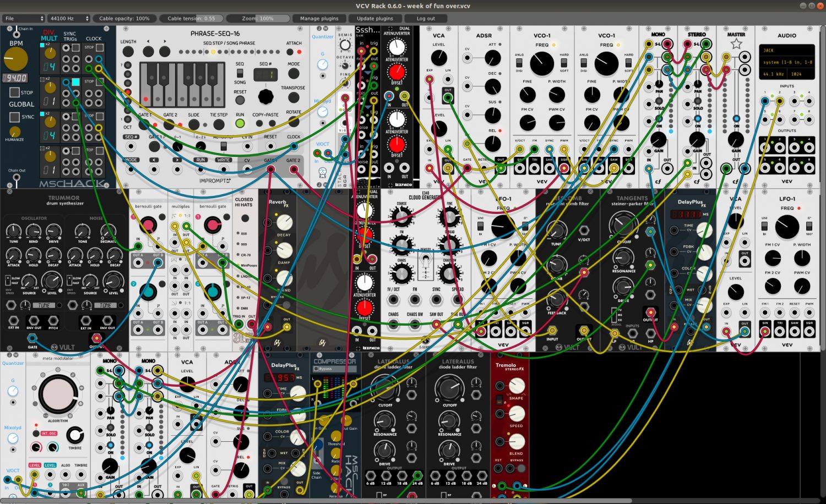Click the SEQ # black knob on PHRASE-SEQ-16
The width and height of the screenshot is (826, 504).
coord(265,96)
